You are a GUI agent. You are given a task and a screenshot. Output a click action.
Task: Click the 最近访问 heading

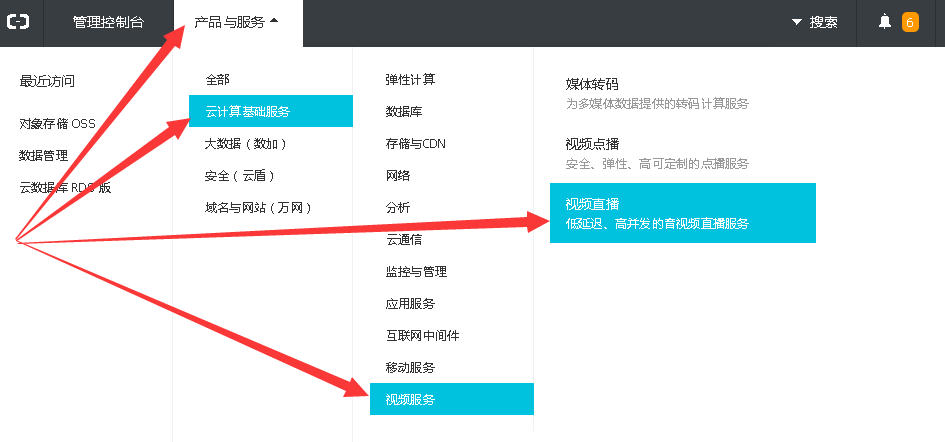point(47,81)
